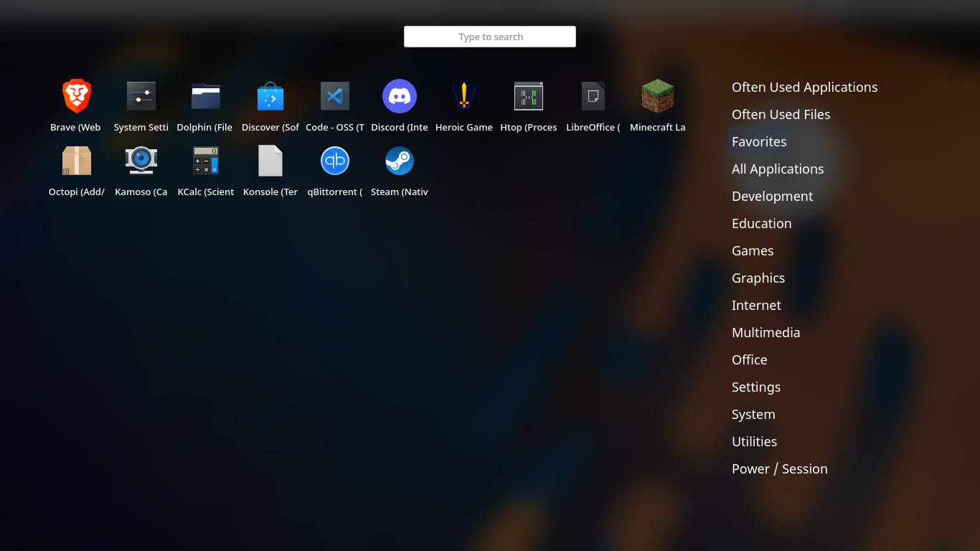Image resolution: width=980 pixels, height=551 pixels.
Task: Open the Konsole terminal icon
Action: point(270,161)
